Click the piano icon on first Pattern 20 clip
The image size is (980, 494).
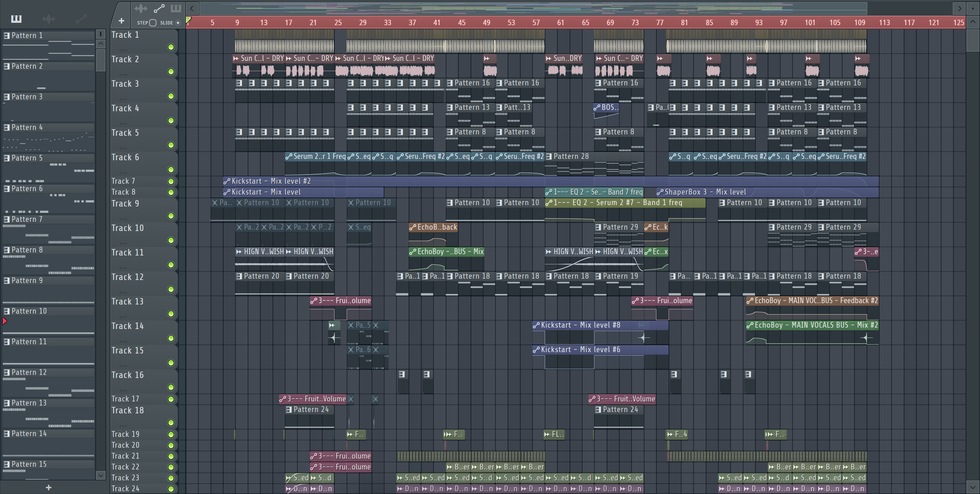pyautogui.click(x=239, y=276)
